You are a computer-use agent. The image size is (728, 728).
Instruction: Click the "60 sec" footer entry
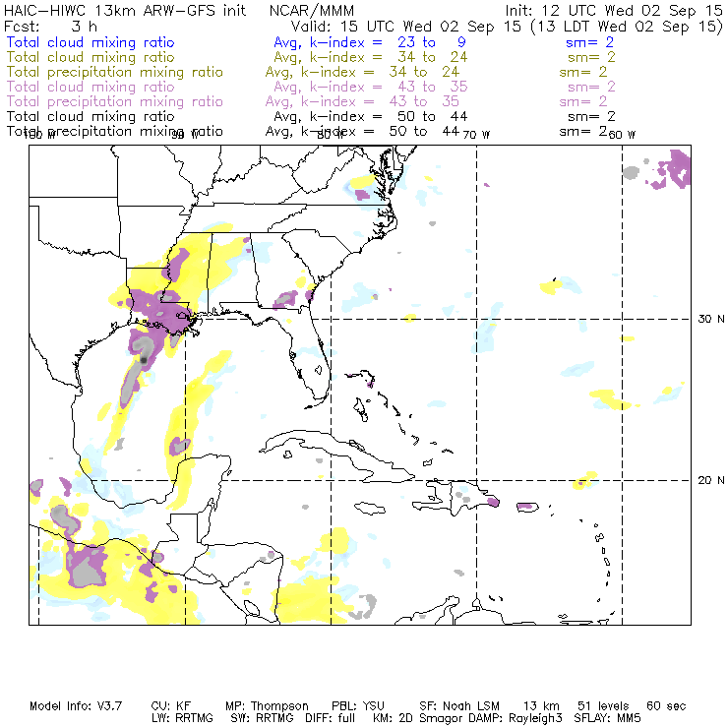(666, 706)
